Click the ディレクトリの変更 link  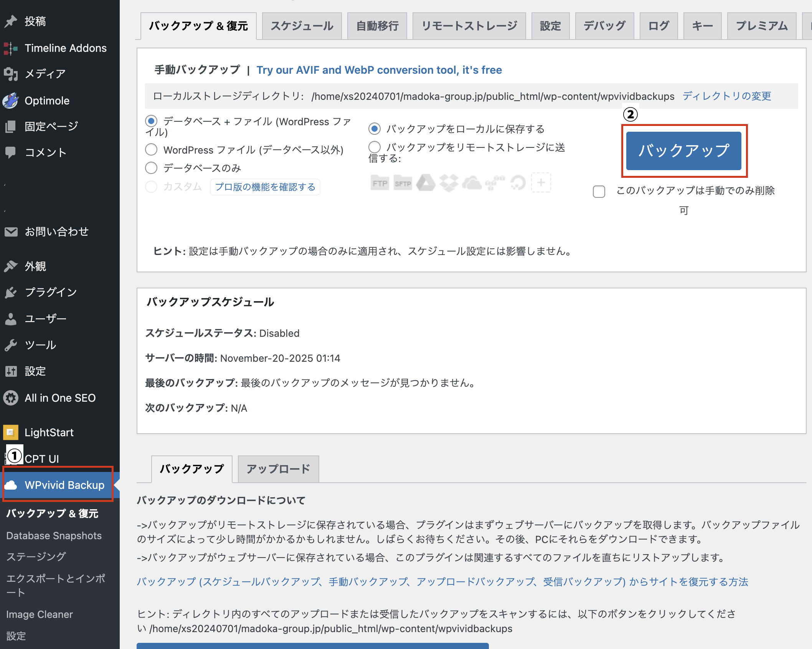[x=726, y=96]
